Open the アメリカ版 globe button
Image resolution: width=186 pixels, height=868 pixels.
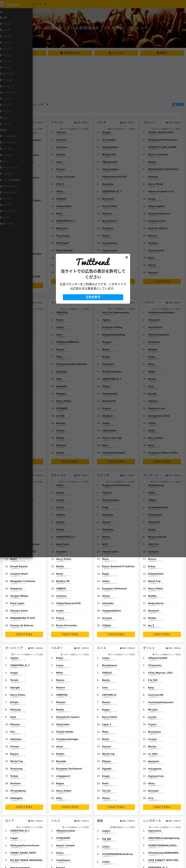pyautogui.click(x=116, y=53)
